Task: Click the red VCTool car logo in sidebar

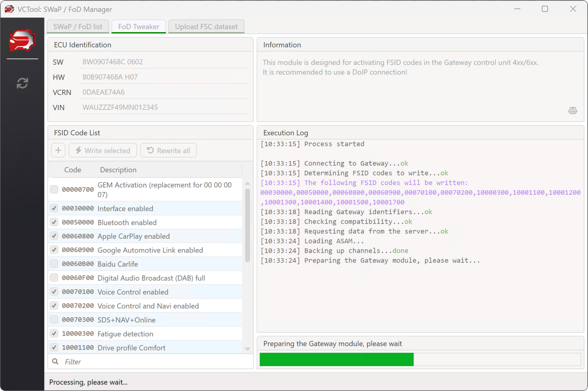Action: 22,40
